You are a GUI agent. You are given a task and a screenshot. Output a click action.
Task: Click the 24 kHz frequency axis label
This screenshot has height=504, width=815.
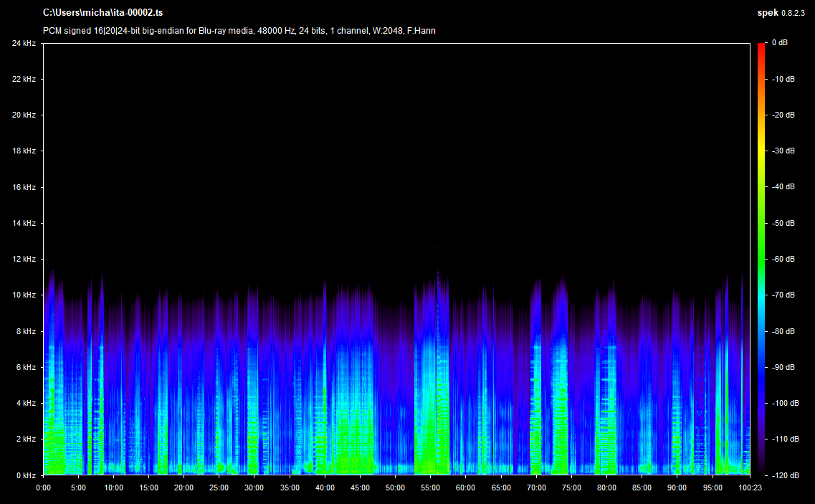tap(24, 43)
